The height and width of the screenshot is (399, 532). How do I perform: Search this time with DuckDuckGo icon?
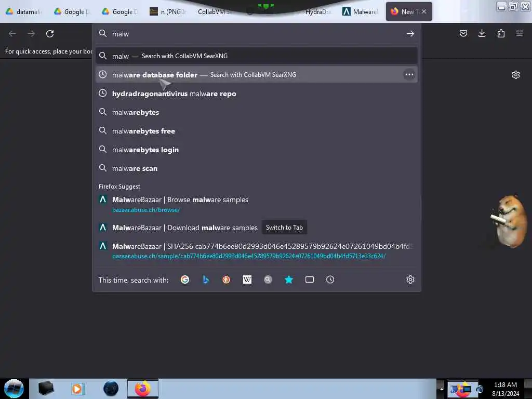click(x=227, y=280)
